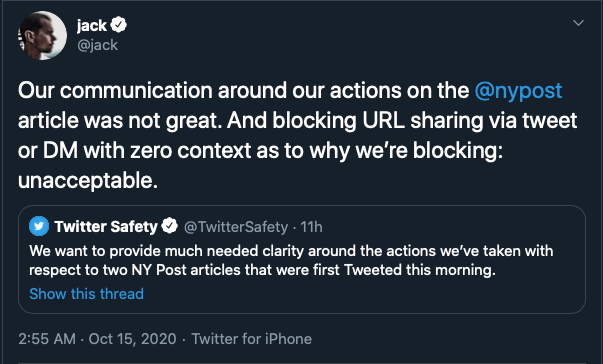Screen dimensions: 603x364
Task: Open the 11h timestamp of quoted tweet
Action: click(x=311, y=227)
